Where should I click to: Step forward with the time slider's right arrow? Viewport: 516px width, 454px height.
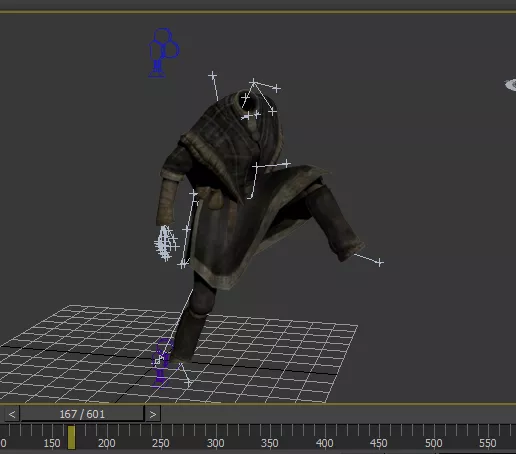click(153, 414)
